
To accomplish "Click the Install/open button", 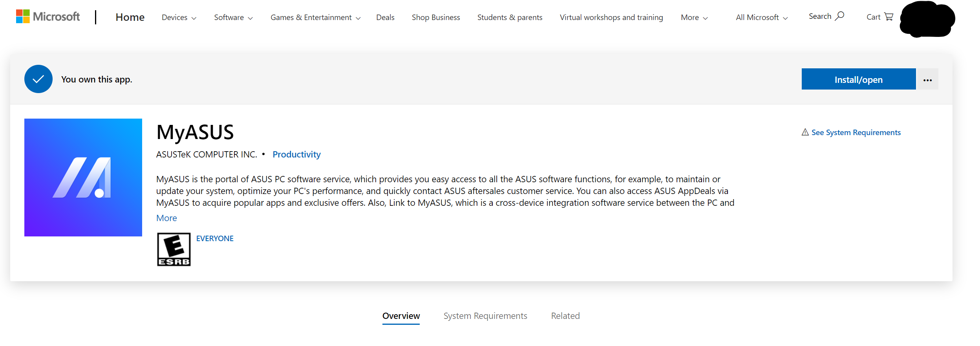I will 859,79.
